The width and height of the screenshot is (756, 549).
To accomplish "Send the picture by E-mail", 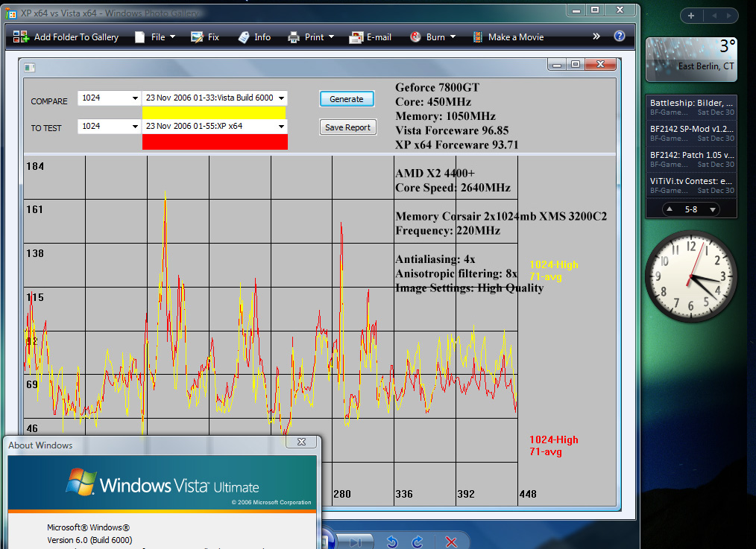I will pyautogui.click(x=371, y=37).
